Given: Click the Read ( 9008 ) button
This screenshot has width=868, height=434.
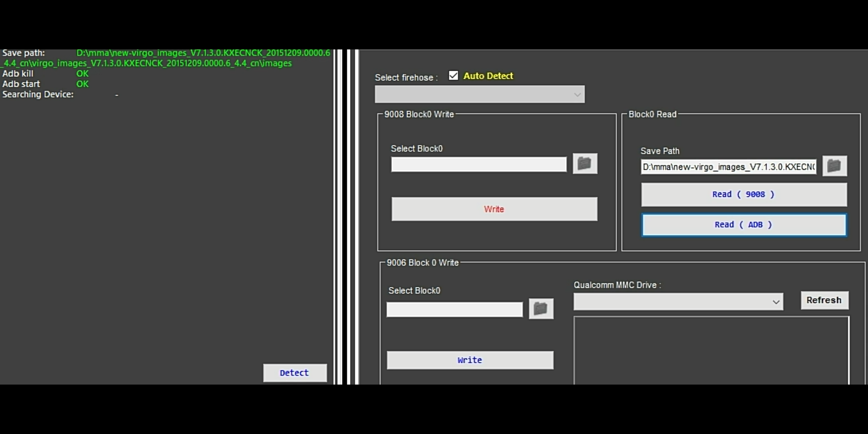Looking at the screenshot, I should pos(744,194).
